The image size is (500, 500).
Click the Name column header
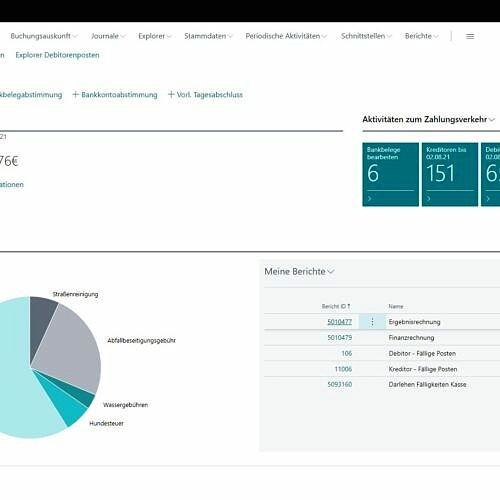pos(396,306)
